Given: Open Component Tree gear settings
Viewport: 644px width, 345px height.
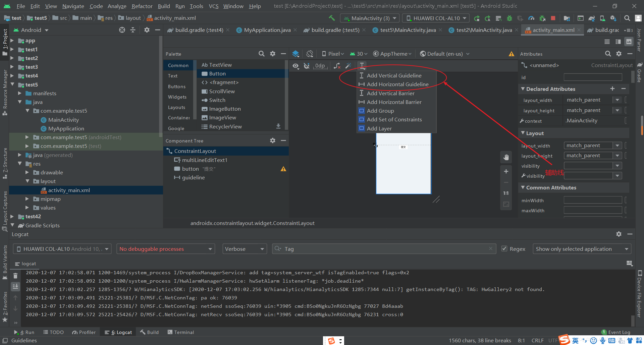Looking at the screenshot, I should pos(273,140).
